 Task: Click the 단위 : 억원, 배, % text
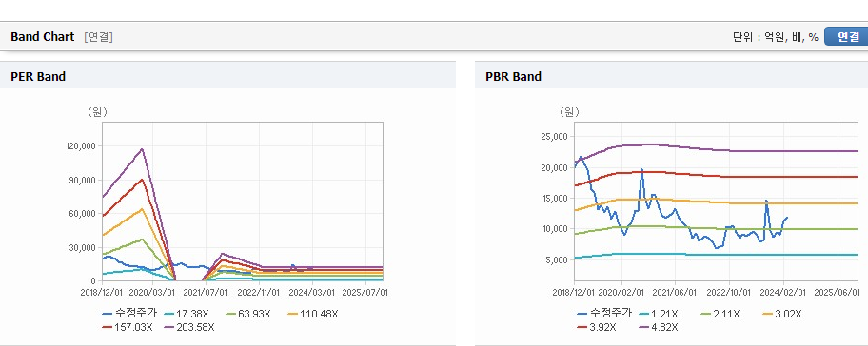[x=775, y=37]
